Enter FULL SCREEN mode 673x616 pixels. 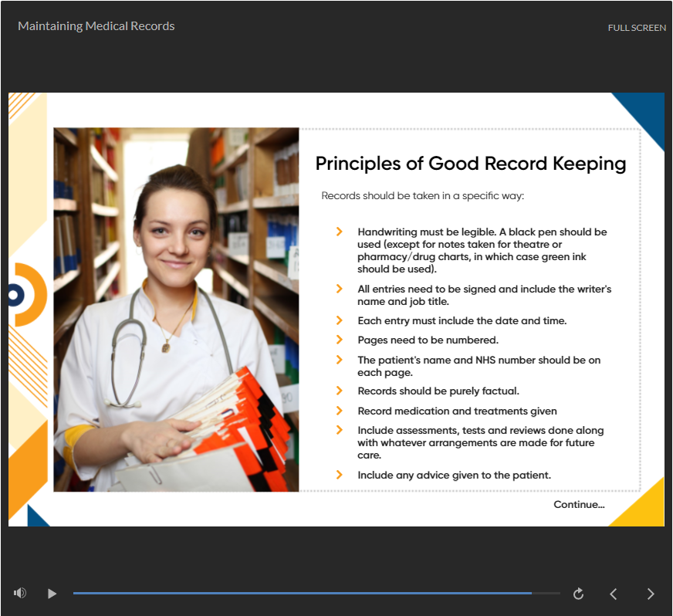[x=636, y=28]
